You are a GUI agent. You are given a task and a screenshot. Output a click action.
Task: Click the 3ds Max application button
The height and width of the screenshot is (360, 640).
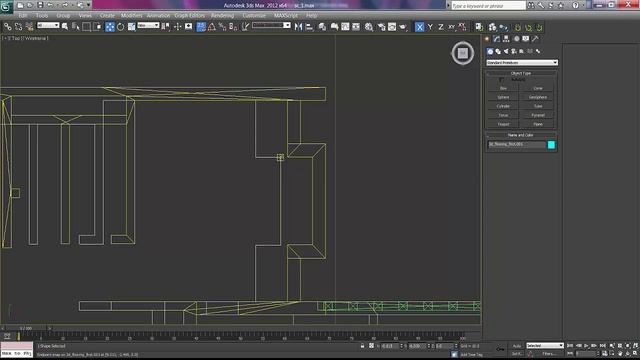coord(7,7)
